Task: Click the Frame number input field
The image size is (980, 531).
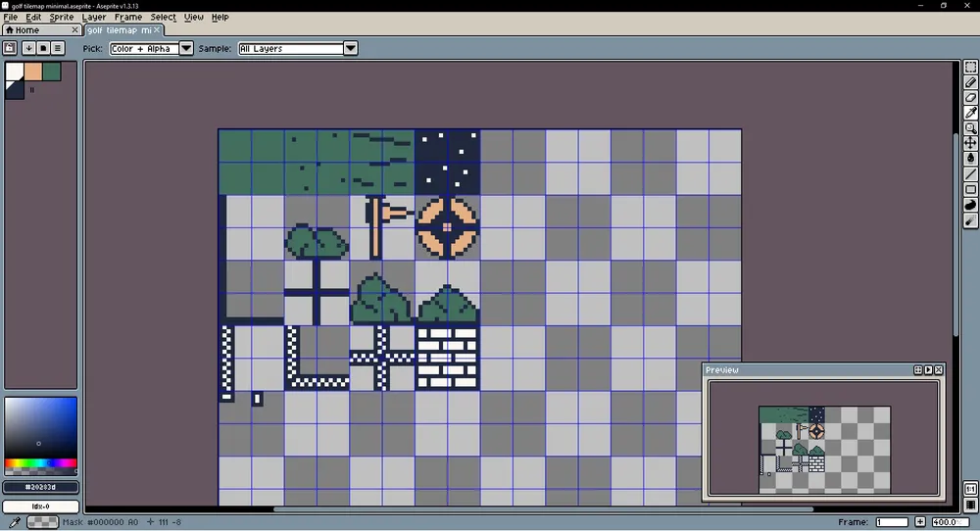Action: pos(892,522)
